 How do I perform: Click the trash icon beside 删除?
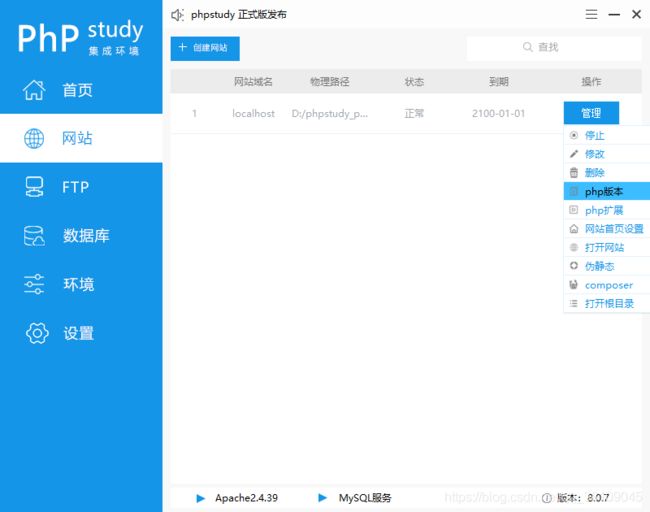click(x=574, y=172)
